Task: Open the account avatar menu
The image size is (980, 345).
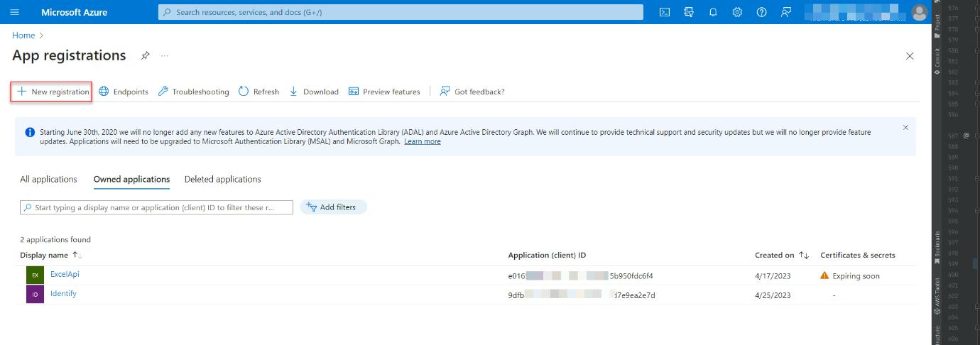Action: 920,12
